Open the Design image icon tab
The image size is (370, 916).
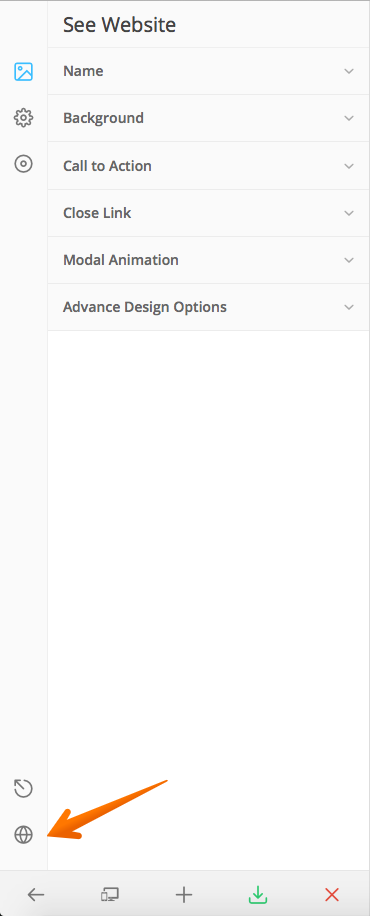(23, 72)
